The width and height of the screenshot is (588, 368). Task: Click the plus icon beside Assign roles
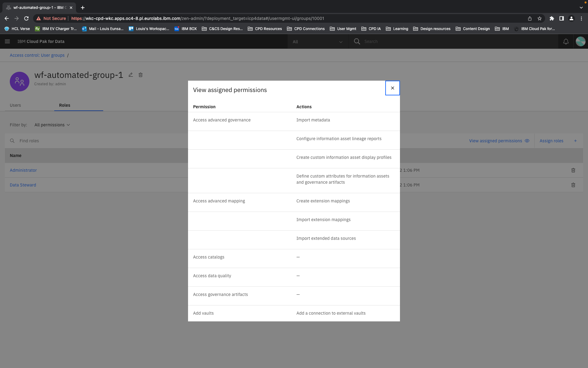point(575,141)
